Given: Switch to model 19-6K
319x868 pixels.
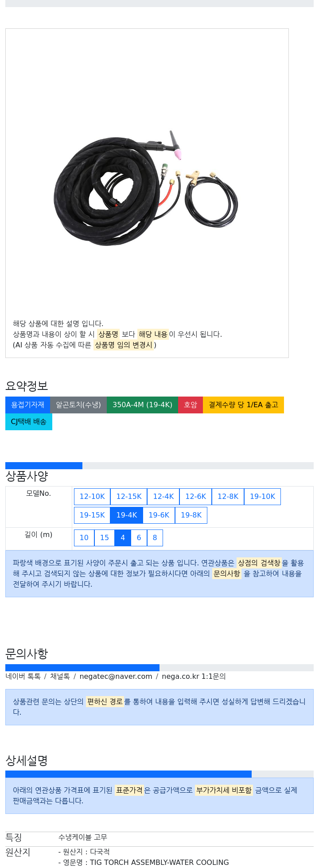Looking at the screenshot, I should tap(159, 515).
